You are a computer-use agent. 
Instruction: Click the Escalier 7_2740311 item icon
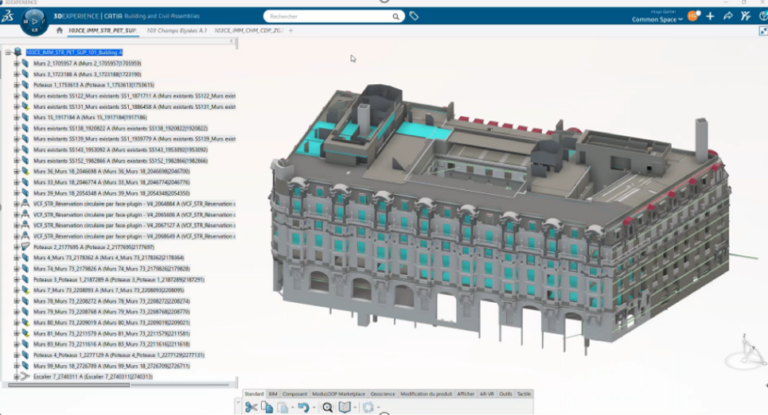coord(25,376)
